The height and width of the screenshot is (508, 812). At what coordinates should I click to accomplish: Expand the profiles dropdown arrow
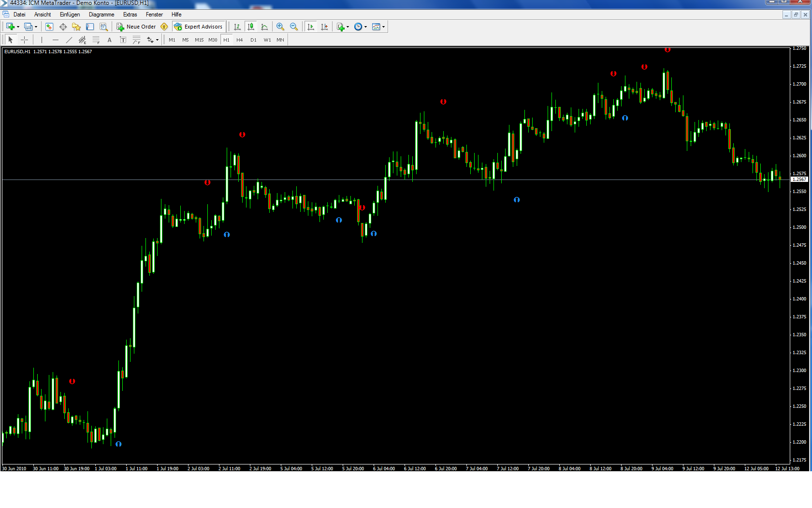(x=36, y=27)
